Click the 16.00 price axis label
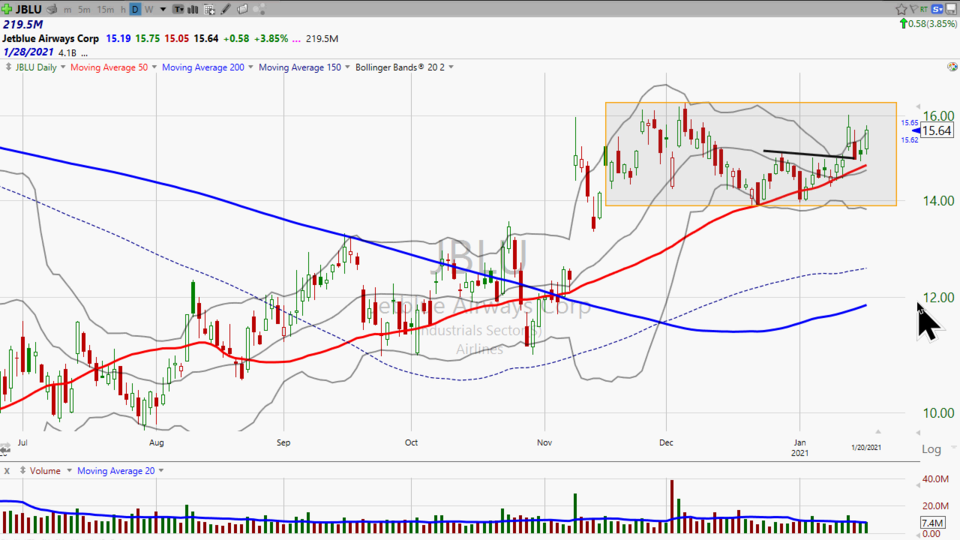 click(939, 116)
